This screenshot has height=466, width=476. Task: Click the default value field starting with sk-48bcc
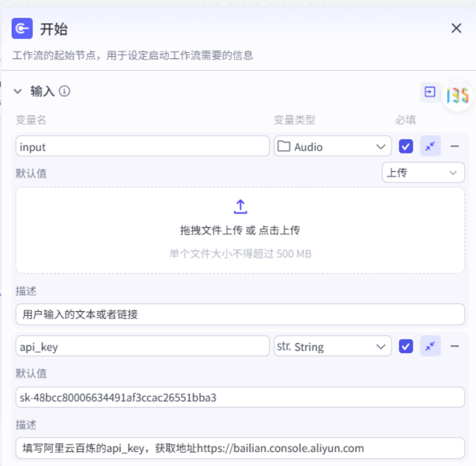240,397
